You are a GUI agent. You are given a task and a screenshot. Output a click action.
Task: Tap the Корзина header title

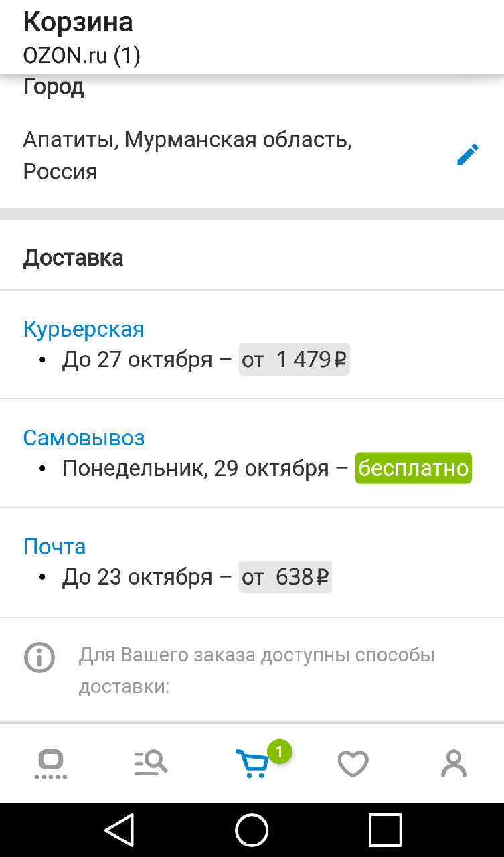coord(78,23)
